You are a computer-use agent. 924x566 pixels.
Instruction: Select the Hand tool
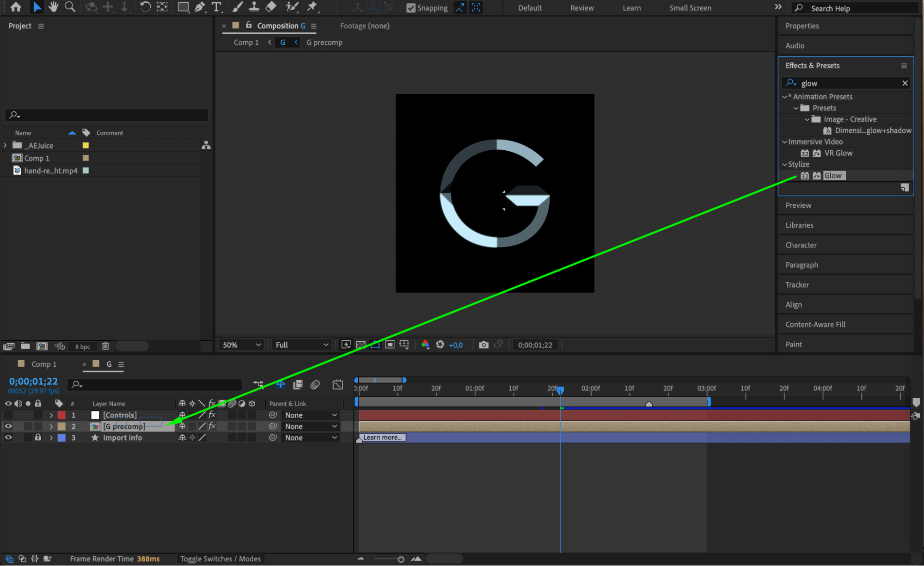[53, 7]
